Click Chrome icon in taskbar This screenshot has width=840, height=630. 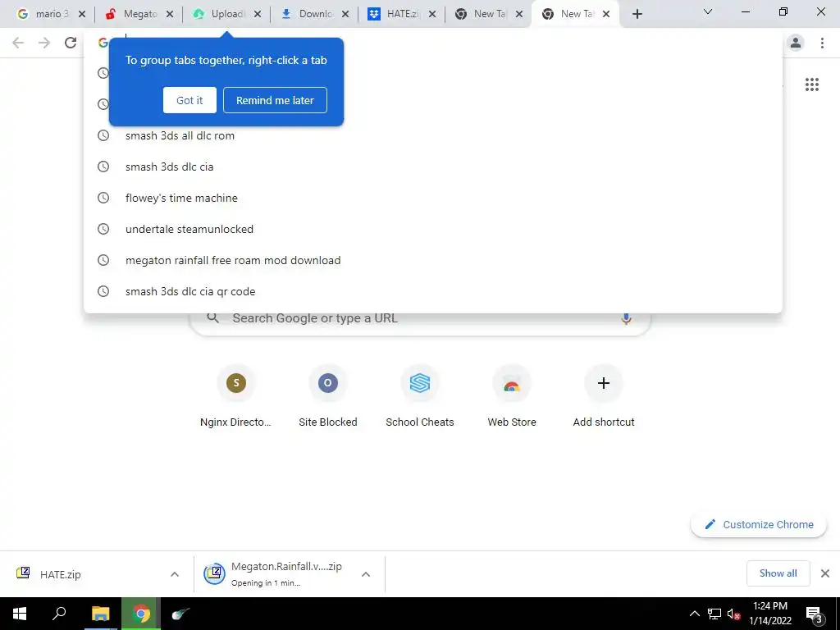coord(141,614)
